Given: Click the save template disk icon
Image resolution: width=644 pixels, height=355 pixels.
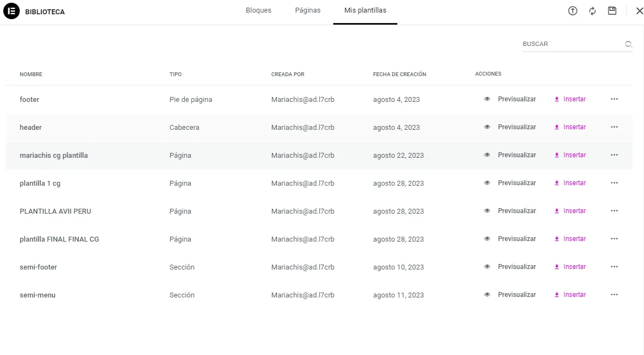Looking at the screenshot, I should [x=612, y=10].
